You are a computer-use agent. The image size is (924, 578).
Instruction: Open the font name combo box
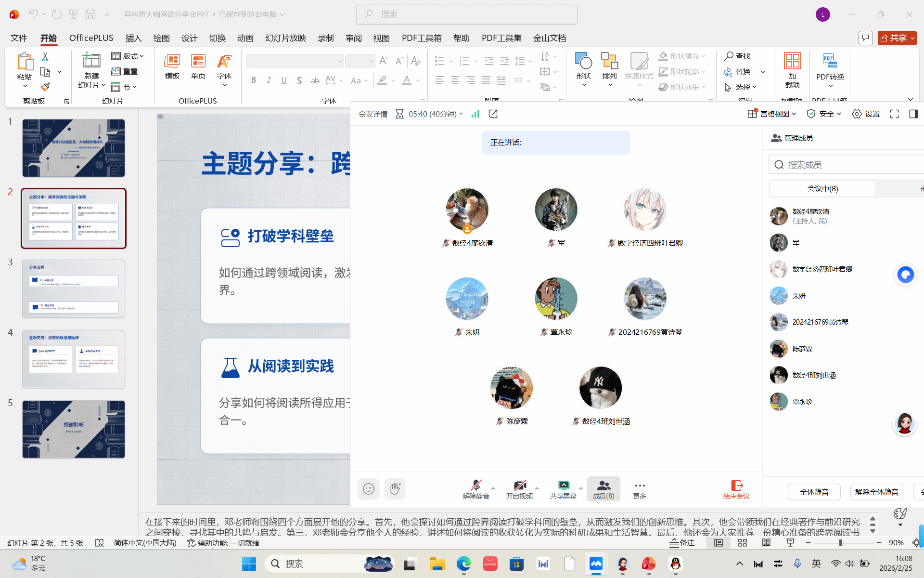[295, 61]
